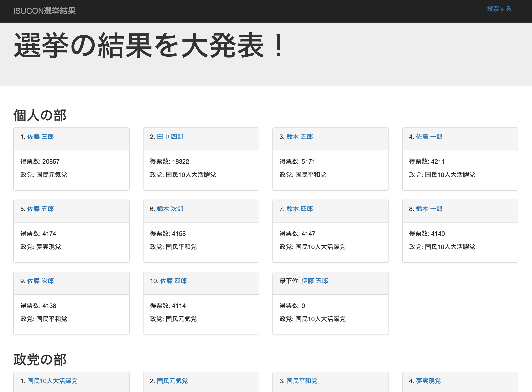
Task: Open tenth-place candidate 佐藤 四郎
Action: (x=173, y=281)
